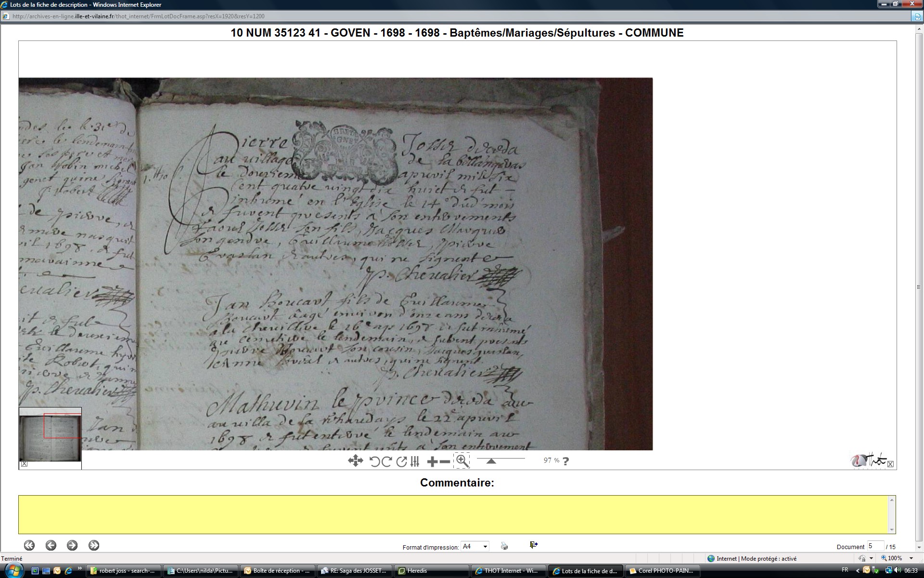924x578 pixels.
Task: Print the document with printer icon
Action: (x=504, y=546)
